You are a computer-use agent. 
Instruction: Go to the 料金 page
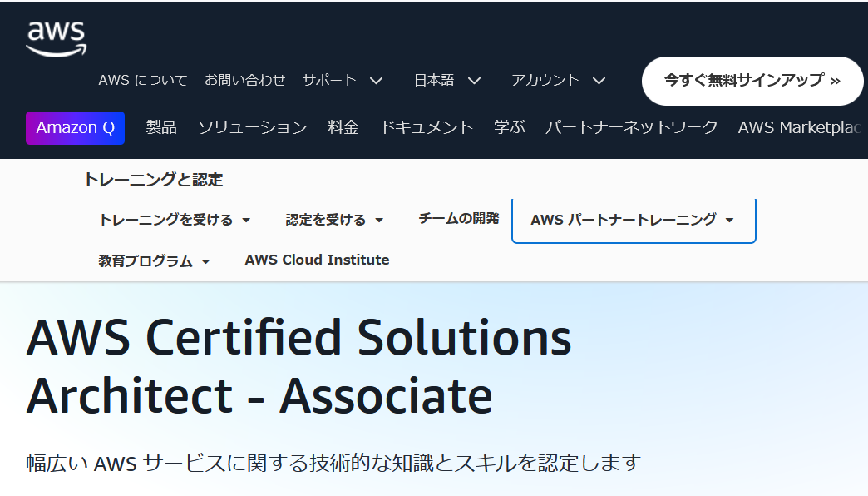343,127
